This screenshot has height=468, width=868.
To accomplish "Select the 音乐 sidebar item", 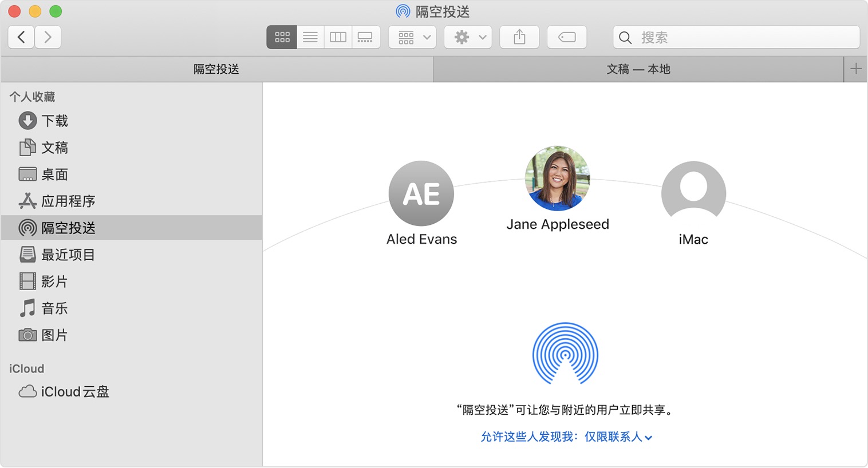I will click(54, 308).
